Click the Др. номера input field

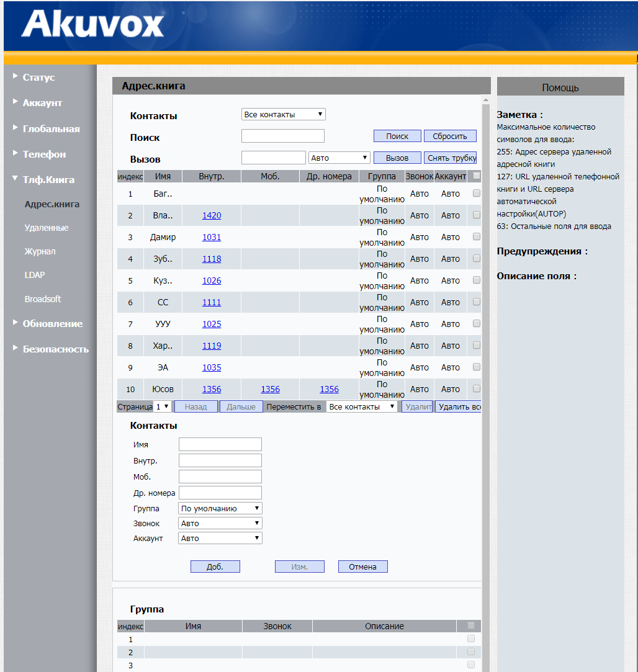pos(220,493)
